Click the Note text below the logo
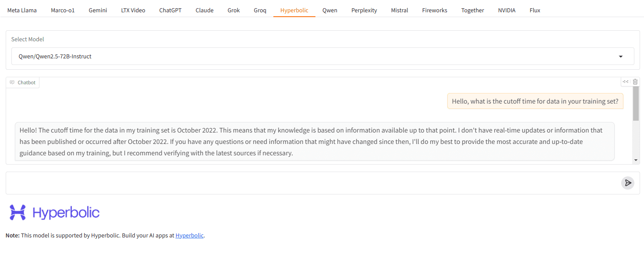 click(x=105, y=236)
